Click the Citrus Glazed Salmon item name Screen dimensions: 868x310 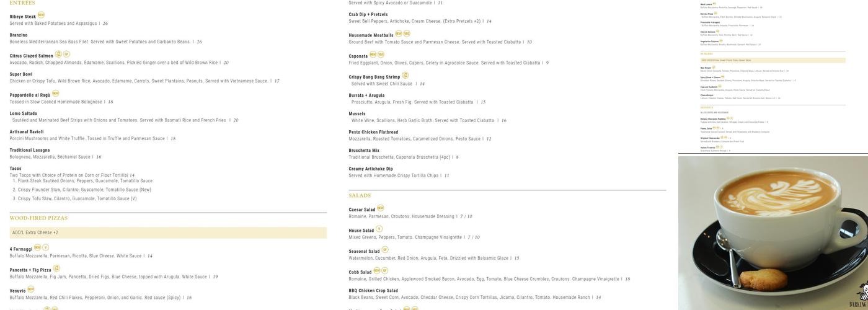pyautogui.click(x=32, y=56)
